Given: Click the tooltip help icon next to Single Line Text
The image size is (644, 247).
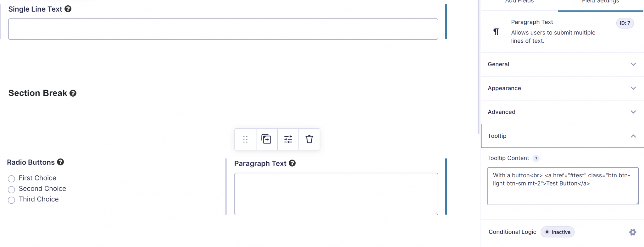Looking at the screenshot, I should coord(68,9).
